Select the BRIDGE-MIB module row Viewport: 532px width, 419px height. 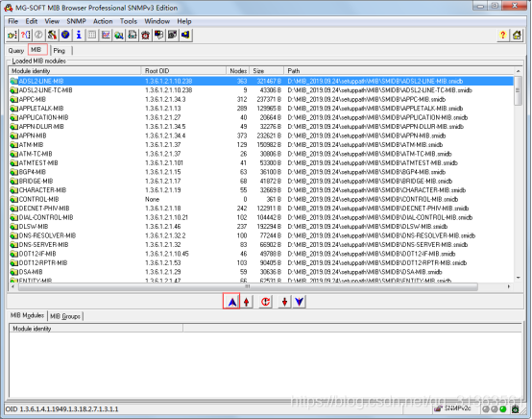pyautogui.click(x=261, y=181)
